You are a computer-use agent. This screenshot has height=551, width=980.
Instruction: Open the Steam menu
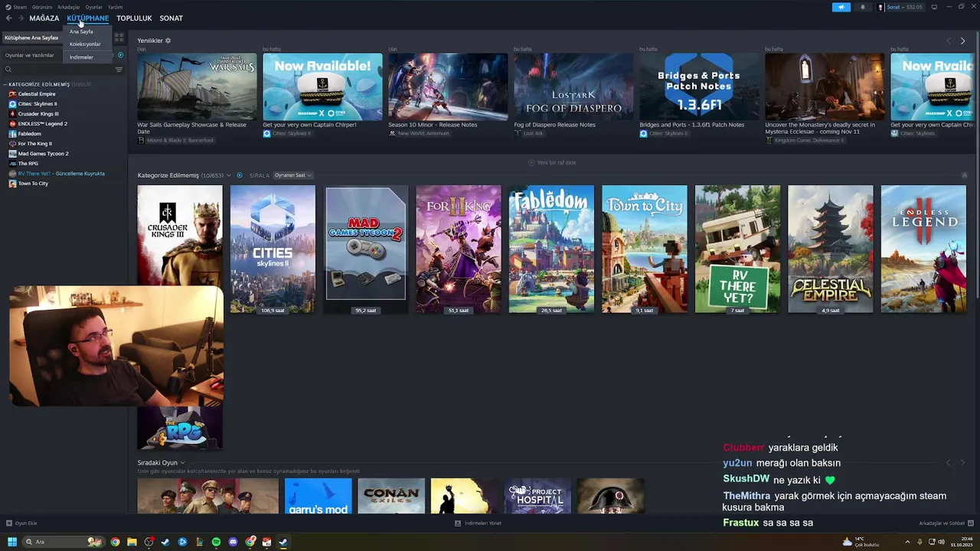point(16,7)
